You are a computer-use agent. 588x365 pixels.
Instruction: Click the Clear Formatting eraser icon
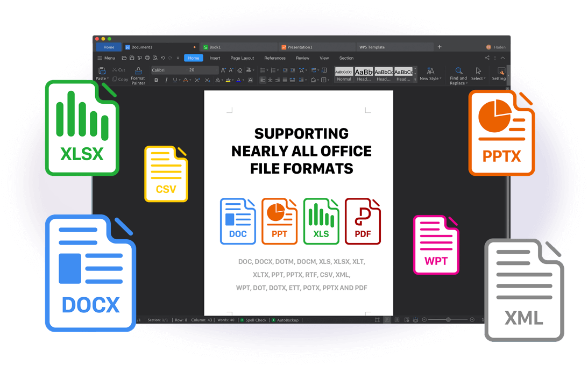240,70
